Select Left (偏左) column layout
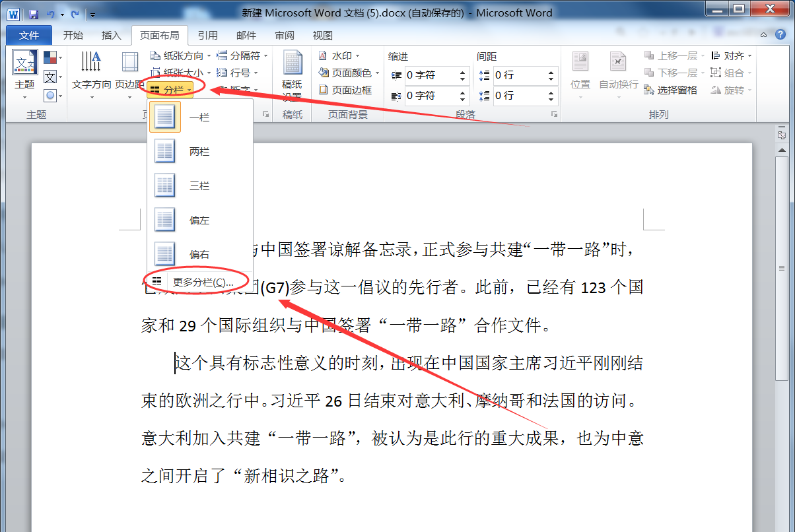The height and width of the screenshot is (532, 795). [200, 220]
